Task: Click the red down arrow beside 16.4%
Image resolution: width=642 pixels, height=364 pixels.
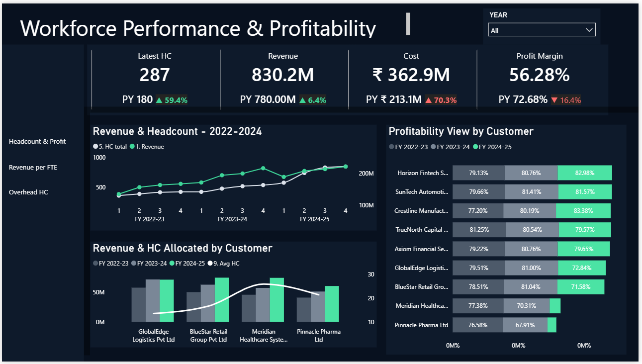Action: pyautogui.click(x=554, y=100)
